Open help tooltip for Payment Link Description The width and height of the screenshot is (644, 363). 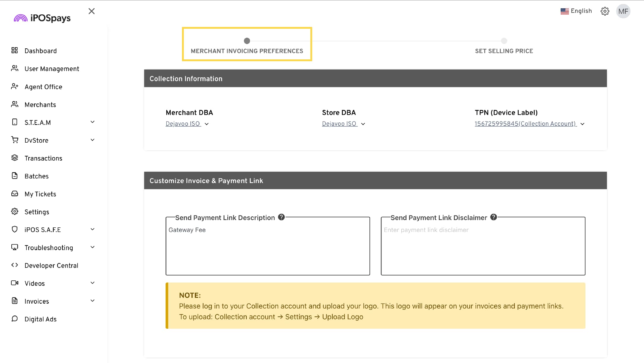point(281,217)
